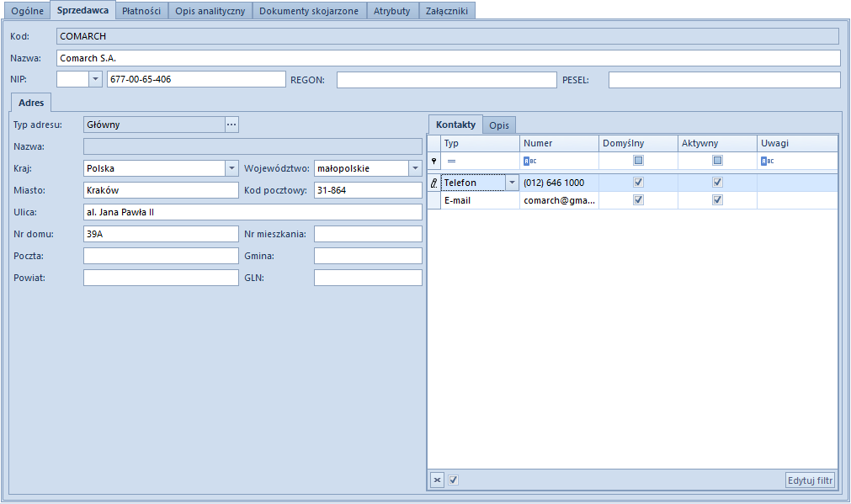Click the Gmina input field
This screenshot has width=851, height=504.
click(368, 256)
